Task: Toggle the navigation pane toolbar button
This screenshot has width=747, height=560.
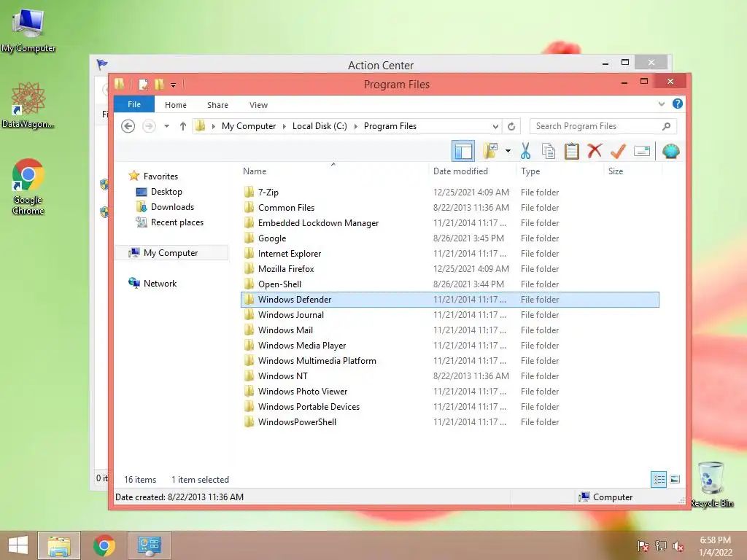Action: (x=462, y=152)
